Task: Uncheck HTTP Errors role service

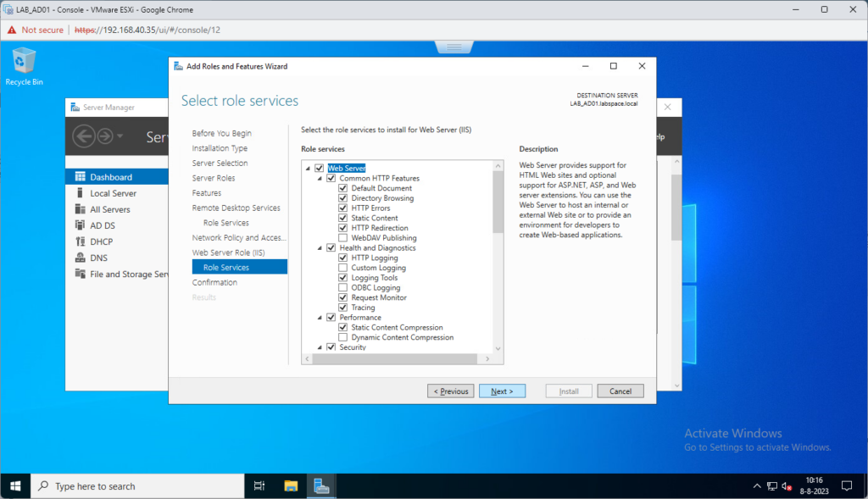Action: coord(342,208)
